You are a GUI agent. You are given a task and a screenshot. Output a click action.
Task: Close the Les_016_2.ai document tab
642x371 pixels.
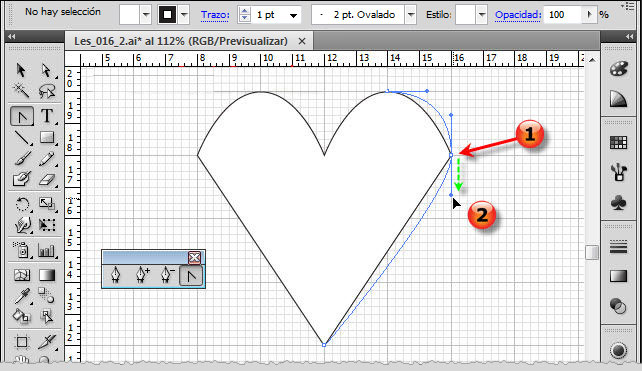[302, 41]
